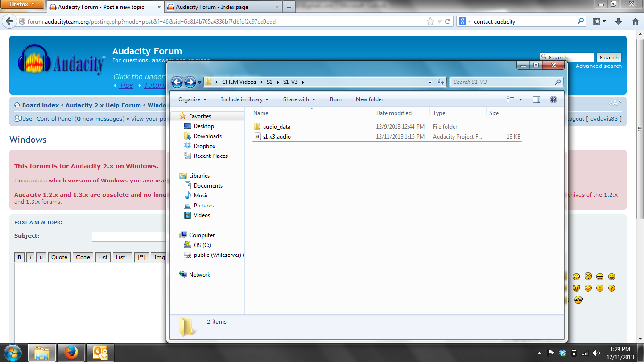Screen dimensions: 644x362
Task: Select Desktop under Favorites
Action: (x=204, y=126)
